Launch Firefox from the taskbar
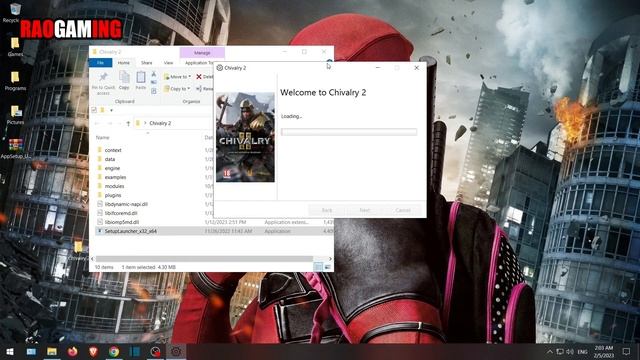The width and height of the screenshot is (640, 360). tap(73, 352)
